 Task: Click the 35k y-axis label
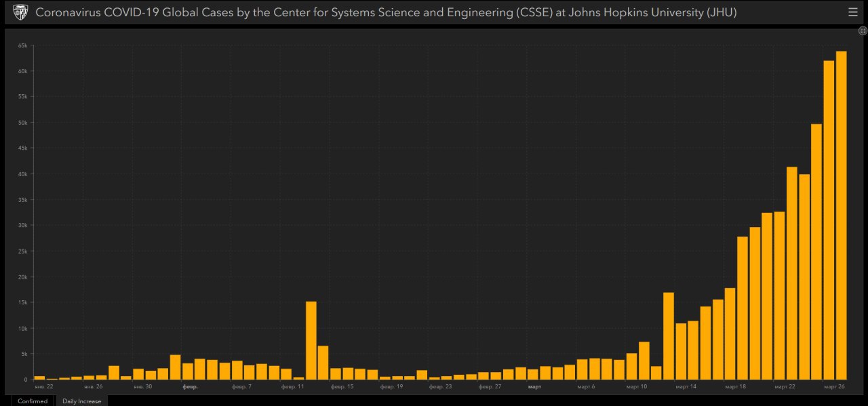click(22, 200)
